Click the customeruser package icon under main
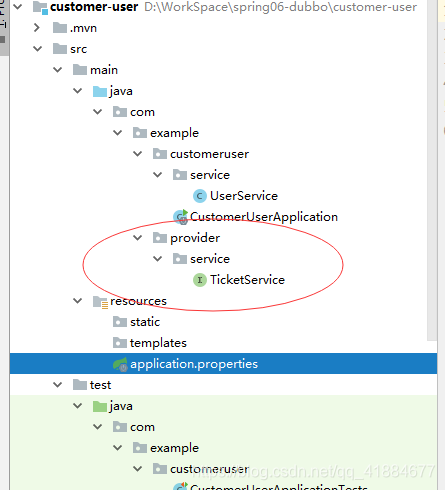 click(x=160, y=154)
